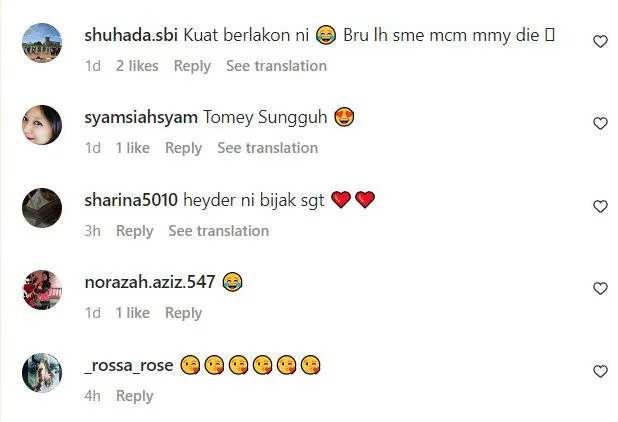Open the username link norazah.aziz.547
Viewport: 618px width, 422px height.
coord(150,282)
